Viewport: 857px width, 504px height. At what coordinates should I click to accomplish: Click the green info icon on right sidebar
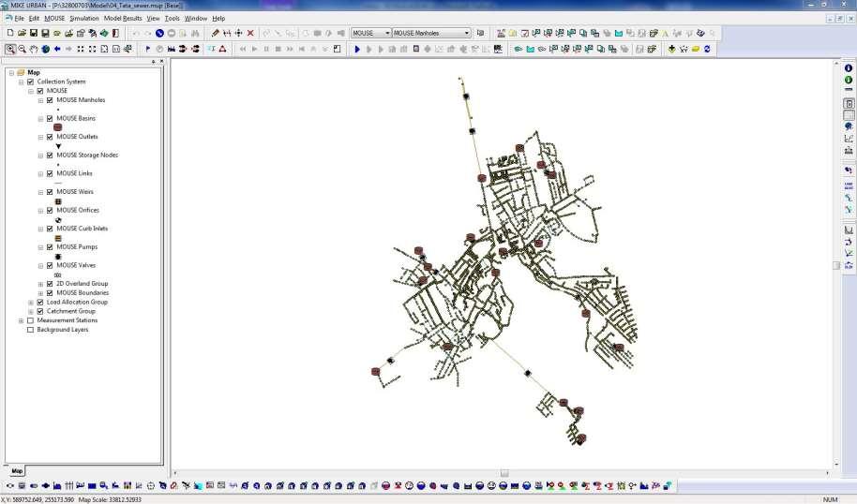coord(849,80)
